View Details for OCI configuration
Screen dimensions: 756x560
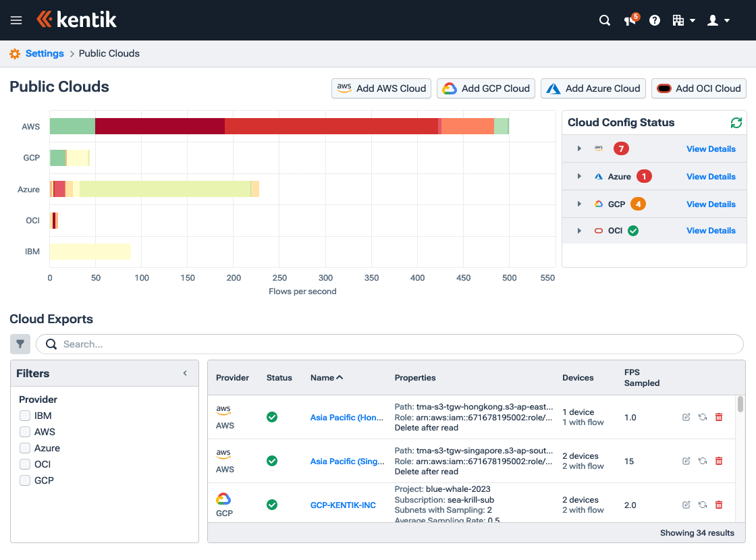coord(711,230)
